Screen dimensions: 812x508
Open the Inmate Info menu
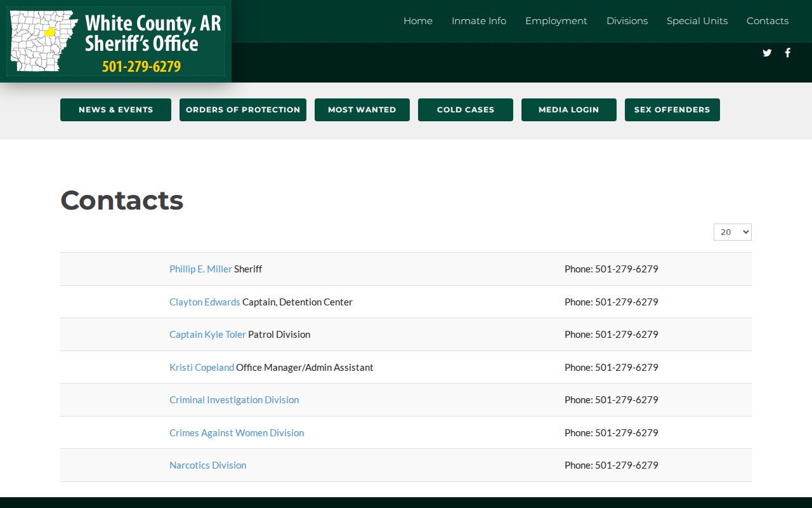click(x=479, y=21)
